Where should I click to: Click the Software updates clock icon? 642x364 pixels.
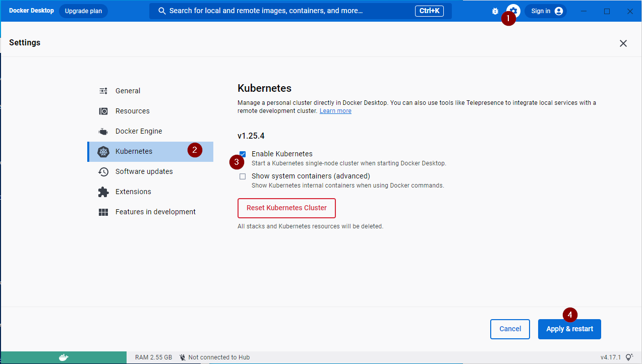click(x=103, y=171)
